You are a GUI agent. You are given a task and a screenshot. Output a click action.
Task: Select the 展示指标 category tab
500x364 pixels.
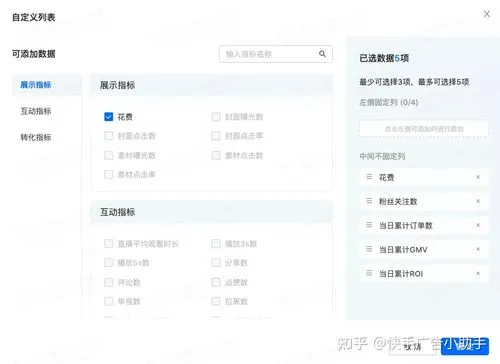(36, 85)
